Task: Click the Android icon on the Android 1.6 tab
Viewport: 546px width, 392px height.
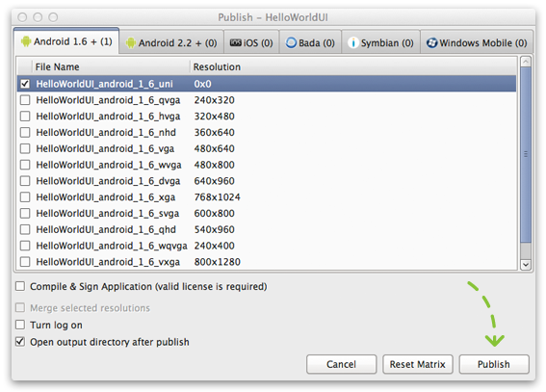Action: [26, 41]
